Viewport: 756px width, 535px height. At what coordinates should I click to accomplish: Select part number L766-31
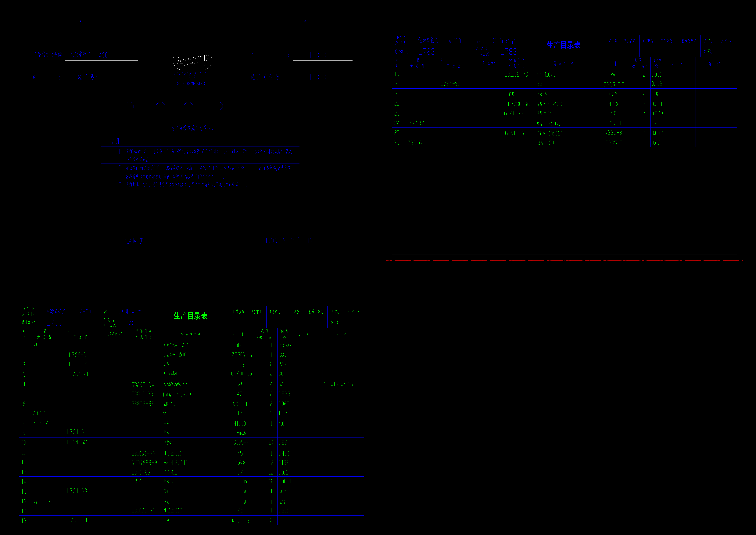tap(78, 355)
